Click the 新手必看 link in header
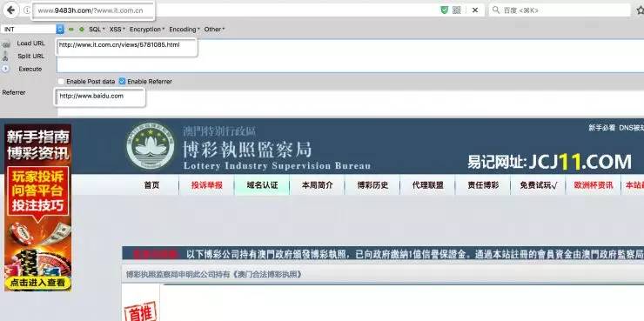Viewport: 644px width, 321px height. point(601,128)
